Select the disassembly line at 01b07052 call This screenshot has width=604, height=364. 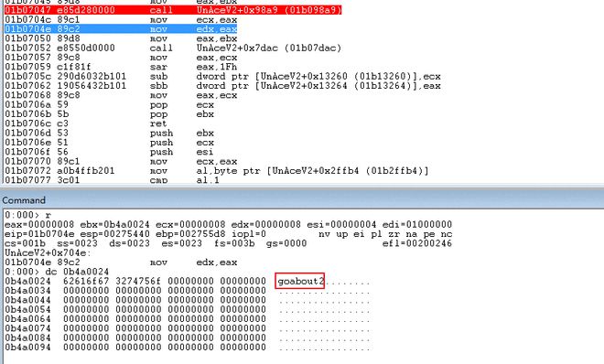(173, 48)
